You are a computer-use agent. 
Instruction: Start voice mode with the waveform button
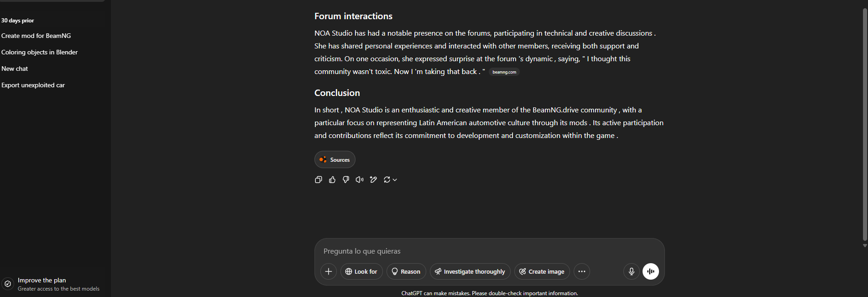pyautogui.click(x=651, y=271)
